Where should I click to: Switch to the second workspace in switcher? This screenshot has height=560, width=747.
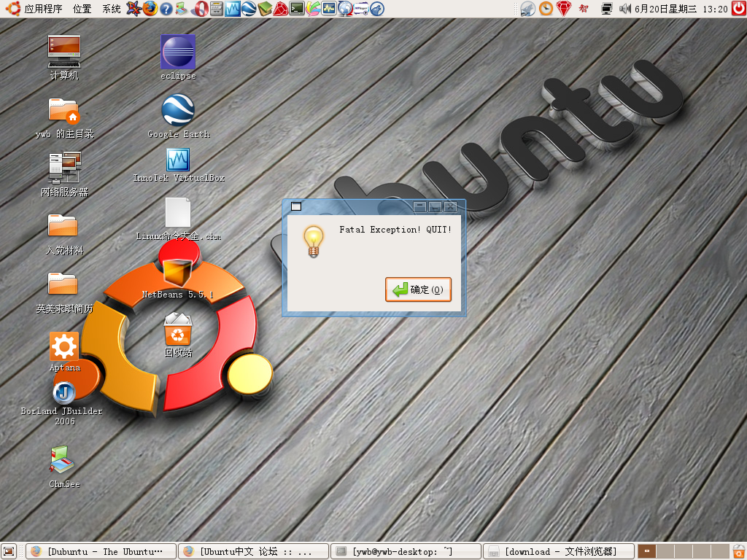tap(665, 551)
